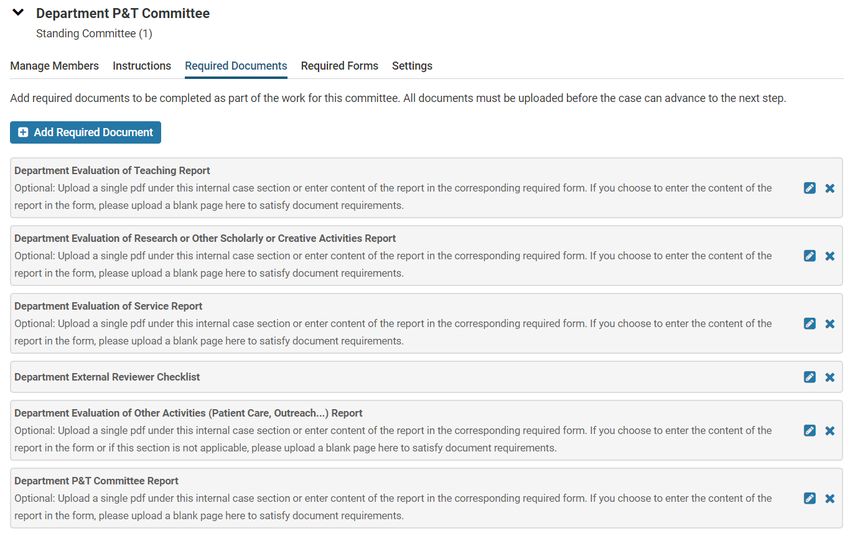The image size is (850, 536).
Task: Open the committee Settings tab
Action: (412, 66)
